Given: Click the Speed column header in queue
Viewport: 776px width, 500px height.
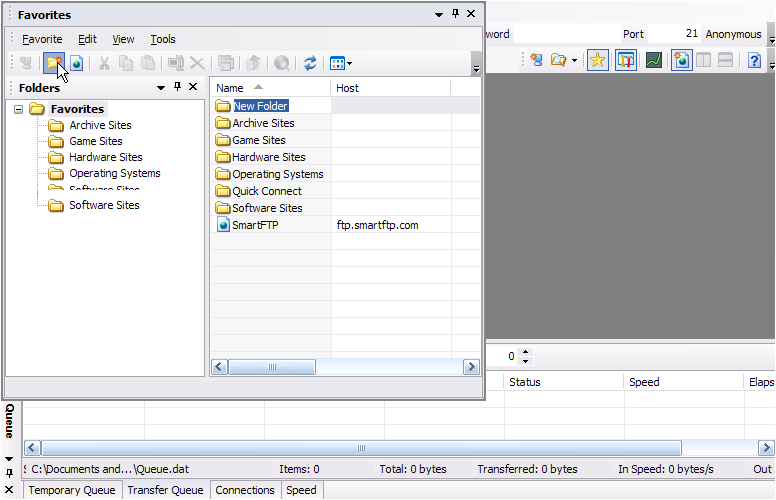Looking at the screenshot, I should click(x=683, y=382).
